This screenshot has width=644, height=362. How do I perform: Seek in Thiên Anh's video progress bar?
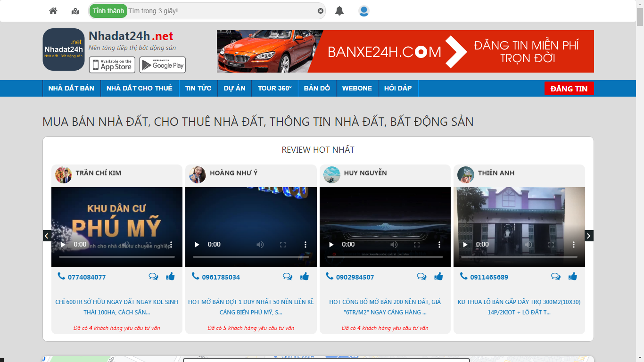pos(519,257)
